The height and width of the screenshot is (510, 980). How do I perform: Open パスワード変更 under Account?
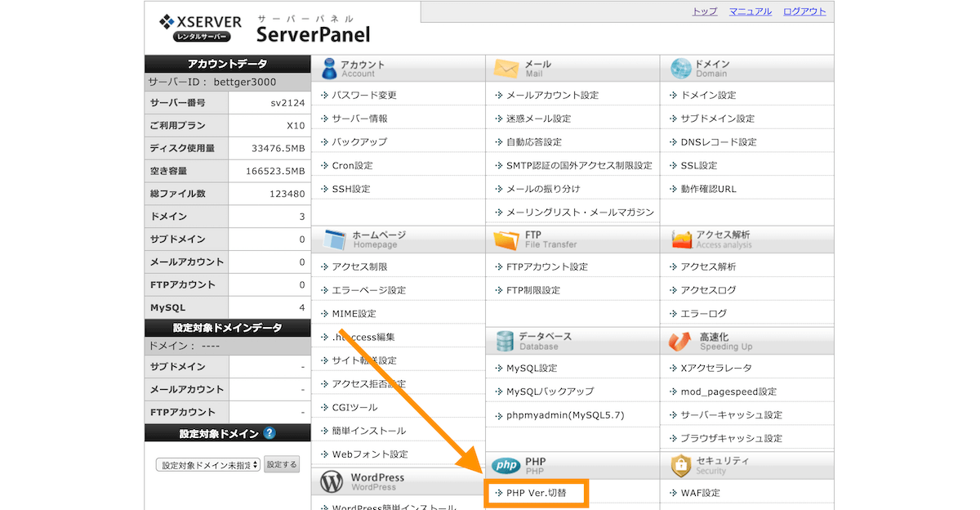363,96
